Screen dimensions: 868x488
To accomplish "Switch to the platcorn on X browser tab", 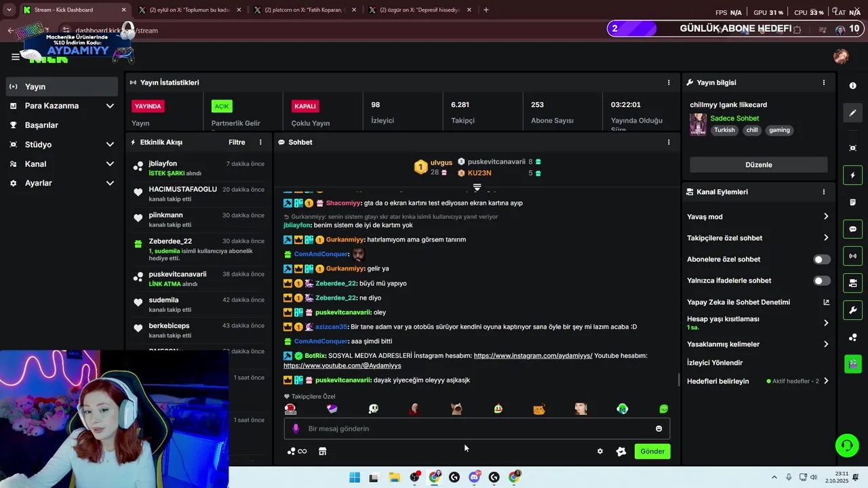I will click(x=304, y=9).
